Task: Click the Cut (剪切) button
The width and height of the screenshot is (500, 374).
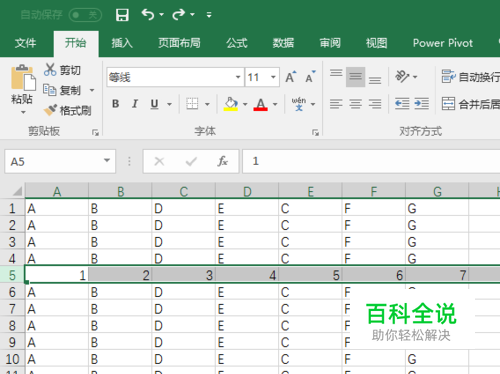Action: click(62, 70)
